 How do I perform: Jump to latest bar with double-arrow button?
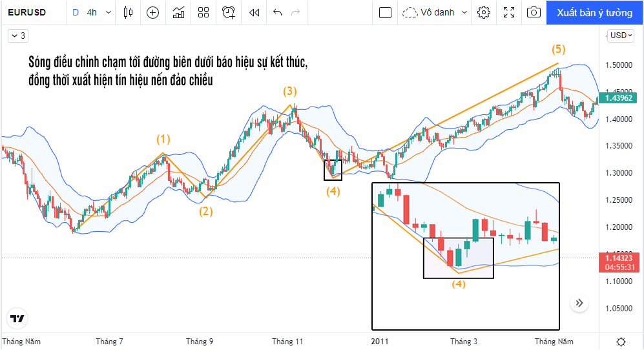point(579,303)
